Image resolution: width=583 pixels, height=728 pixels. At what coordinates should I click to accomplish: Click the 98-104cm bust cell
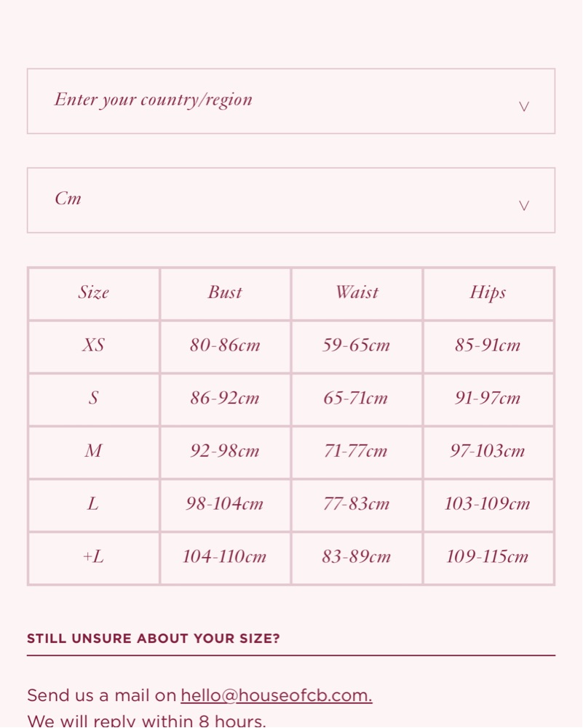pyautogui.click(x=226, y=505)
